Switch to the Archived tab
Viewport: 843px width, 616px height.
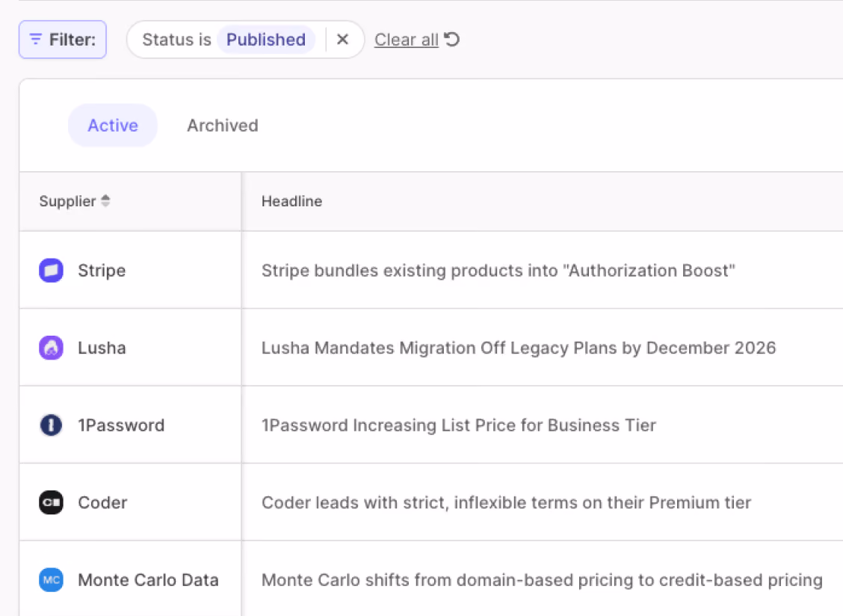(223, 126)
